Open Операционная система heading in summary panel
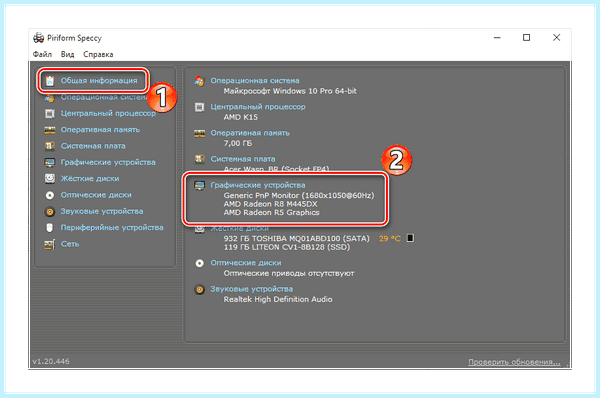This screenshot has height=398, width=600. [x=255, y=81]
